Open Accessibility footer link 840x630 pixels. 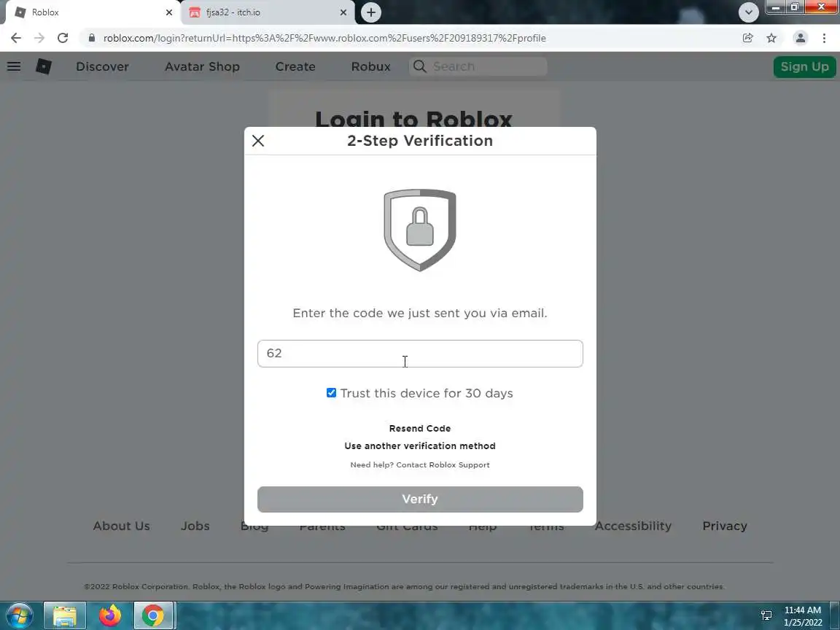[633, 526]
